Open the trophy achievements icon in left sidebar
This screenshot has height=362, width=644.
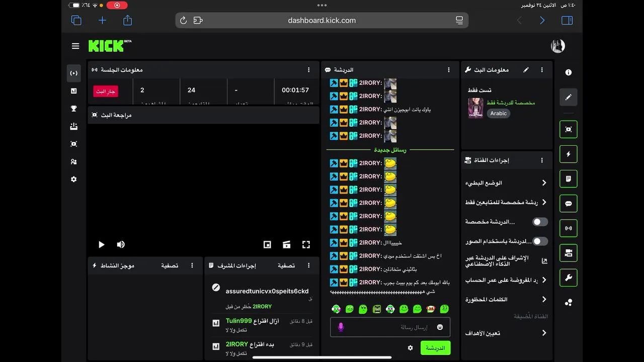click(x=74, y=109)
